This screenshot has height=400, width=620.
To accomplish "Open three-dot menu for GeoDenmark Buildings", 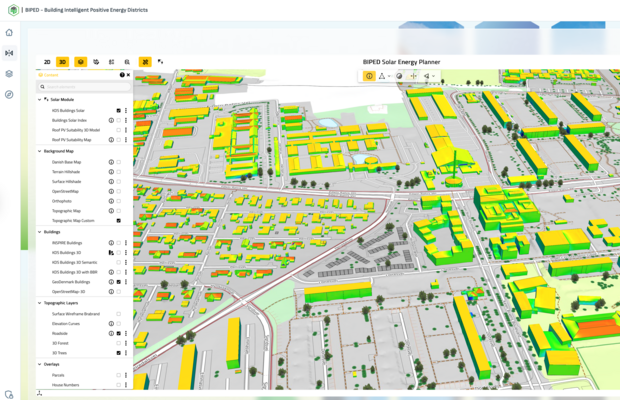I will coord(125,282).
